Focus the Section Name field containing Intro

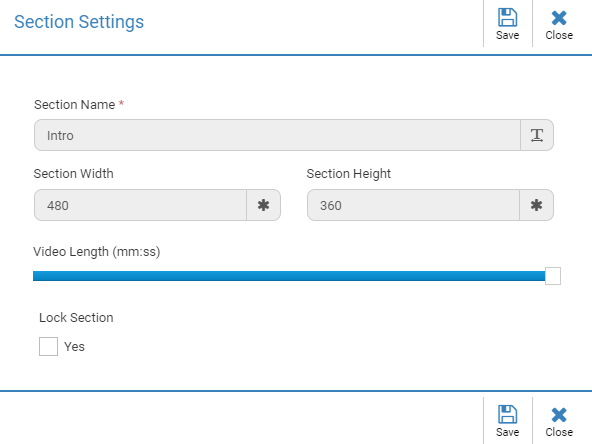(x=278, y=135)
